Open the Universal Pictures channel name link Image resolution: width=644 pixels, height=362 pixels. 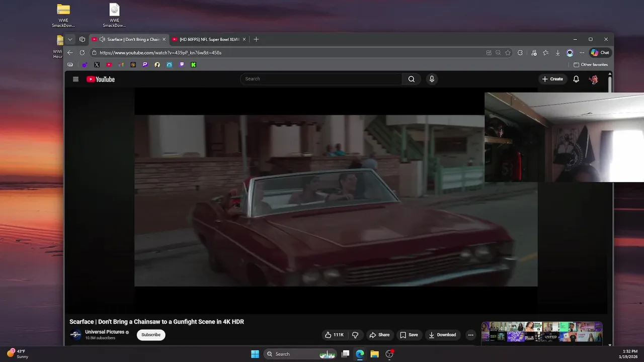coord(105,332)
